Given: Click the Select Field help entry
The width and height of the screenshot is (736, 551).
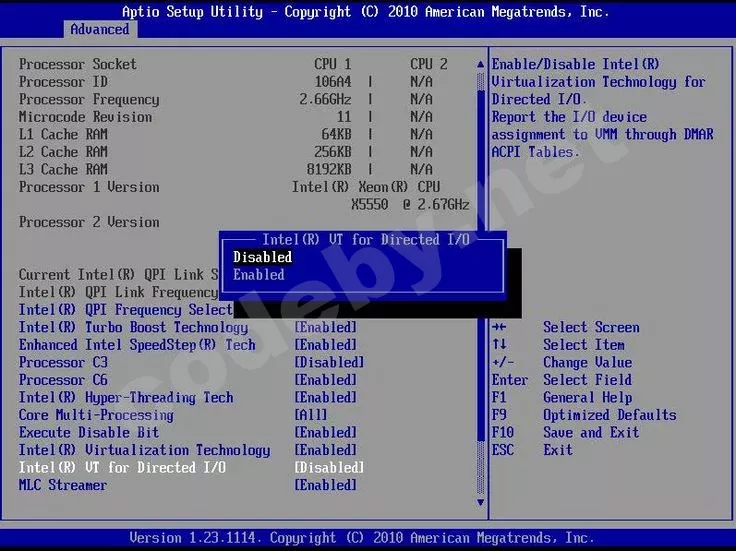Looking at the screenshot, I should [x=587, y=380].
